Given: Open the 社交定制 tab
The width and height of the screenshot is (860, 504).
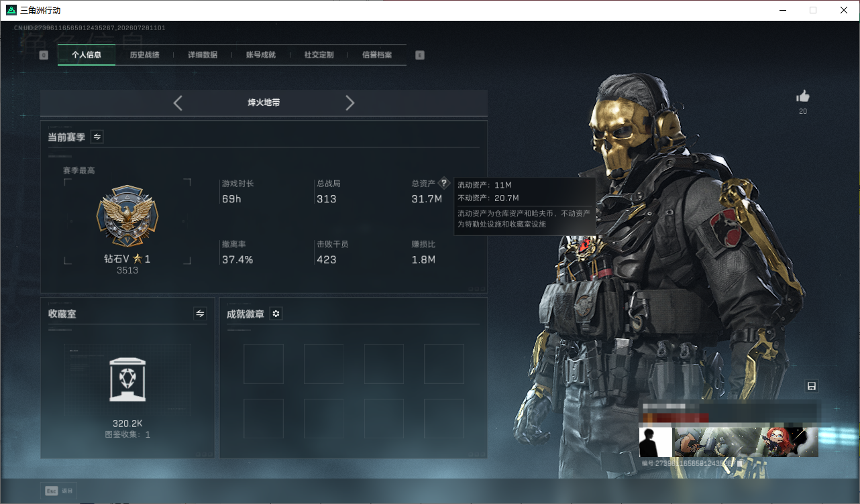Looking at the screenshot, I should tap(319, 55).
